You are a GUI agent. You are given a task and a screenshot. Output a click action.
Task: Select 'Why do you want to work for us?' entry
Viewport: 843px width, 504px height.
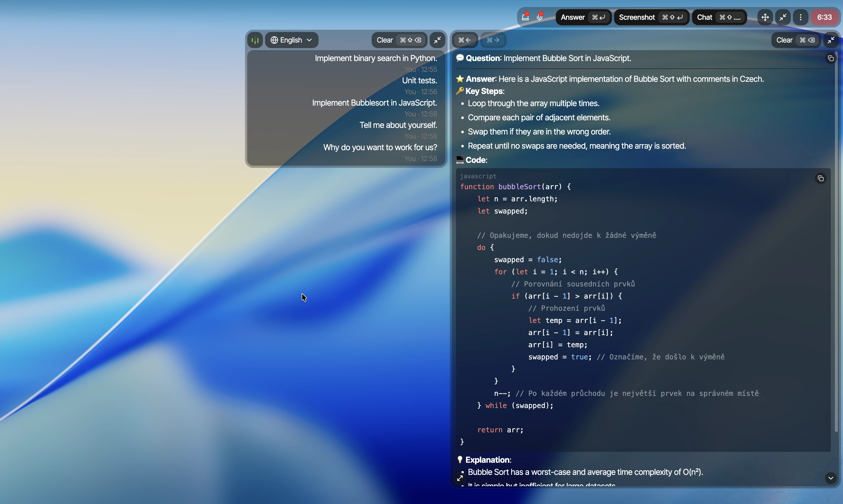pos(380,147)
